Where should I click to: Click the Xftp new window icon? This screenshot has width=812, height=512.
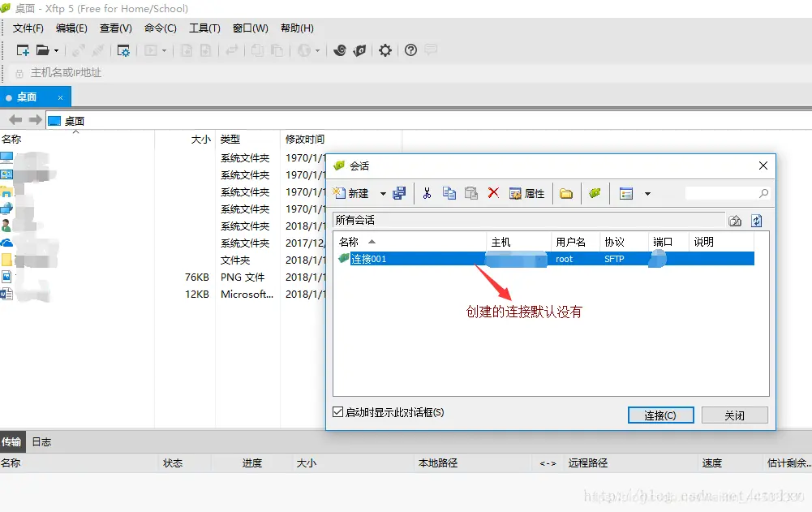click(360, 50)
